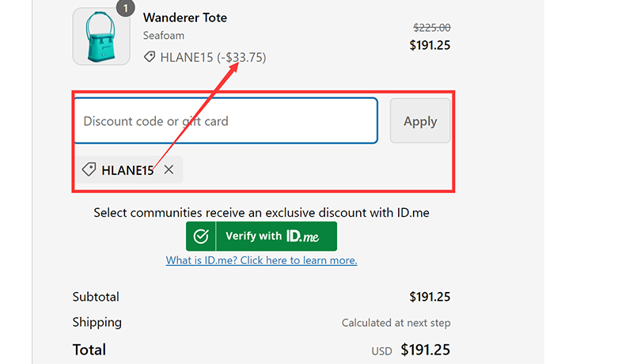Click Calculated at next step text
The image size is (633, 364).
(x=396, y=323)
